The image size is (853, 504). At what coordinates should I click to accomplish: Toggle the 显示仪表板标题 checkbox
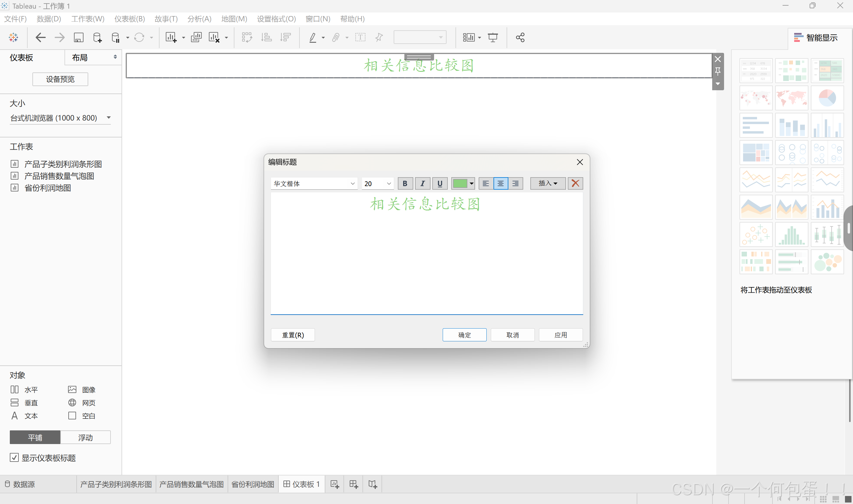14,457
